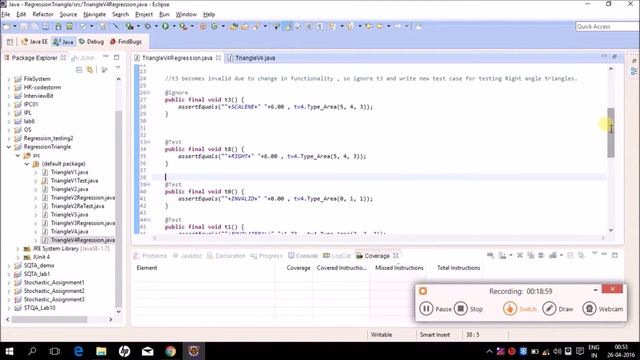640x360 pixels.
Task: Open the Console view tab
Action: click(x=303, y=256)
